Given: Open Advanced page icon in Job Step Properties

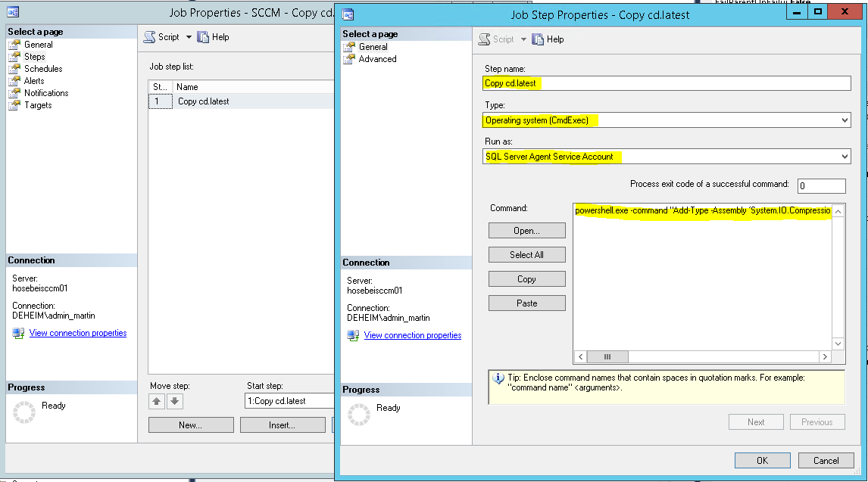Looking at the screenshot, I should click(x=349, y=59).
